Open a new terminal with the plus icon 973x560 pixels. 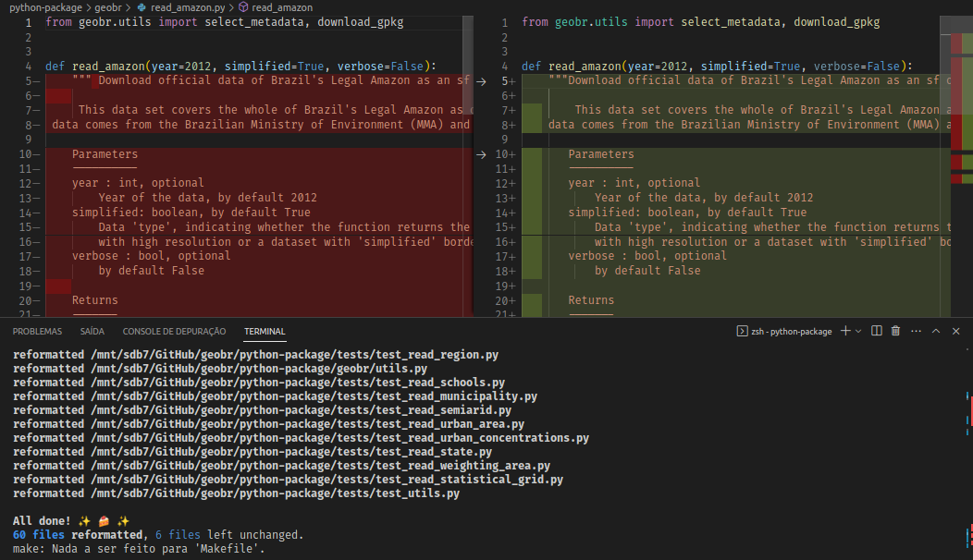[x=844, y=331]
